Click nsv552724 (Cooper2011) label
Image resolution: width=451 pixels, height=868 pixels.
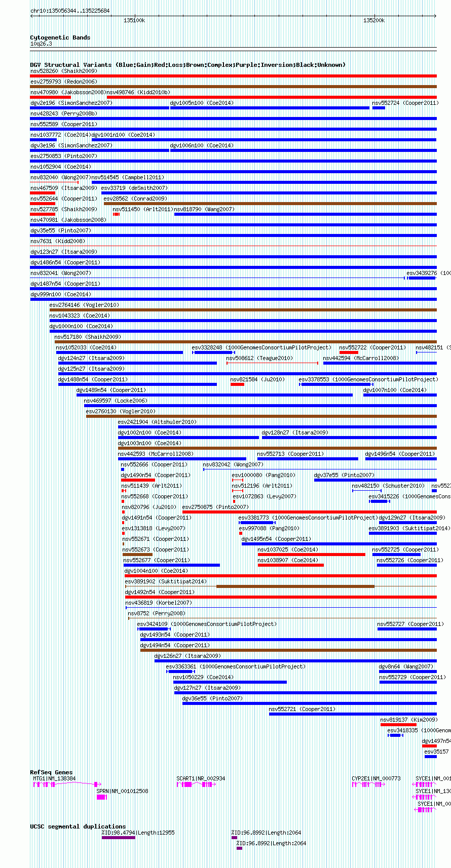coord(405,103)
